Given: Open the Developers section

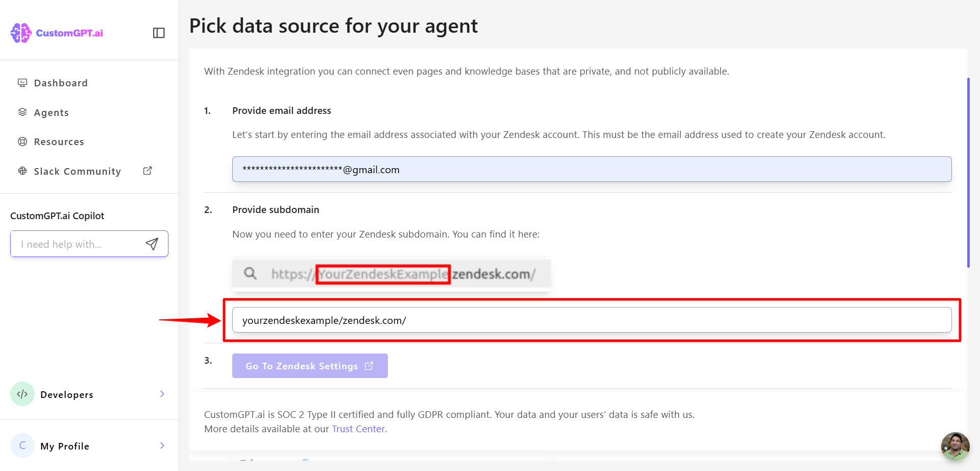Looking at the screenshot, I should [89, 394].
